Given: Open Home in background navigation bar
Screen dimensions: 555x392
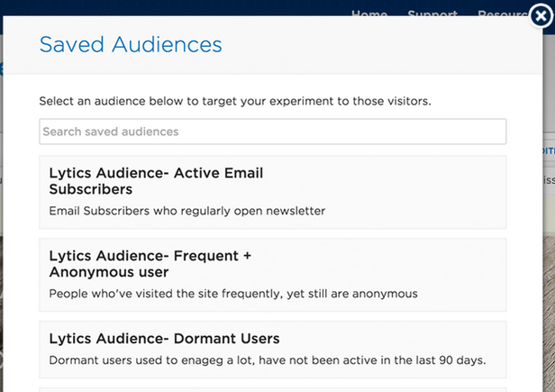Looking at the screenshot, I should click(369, 13).
